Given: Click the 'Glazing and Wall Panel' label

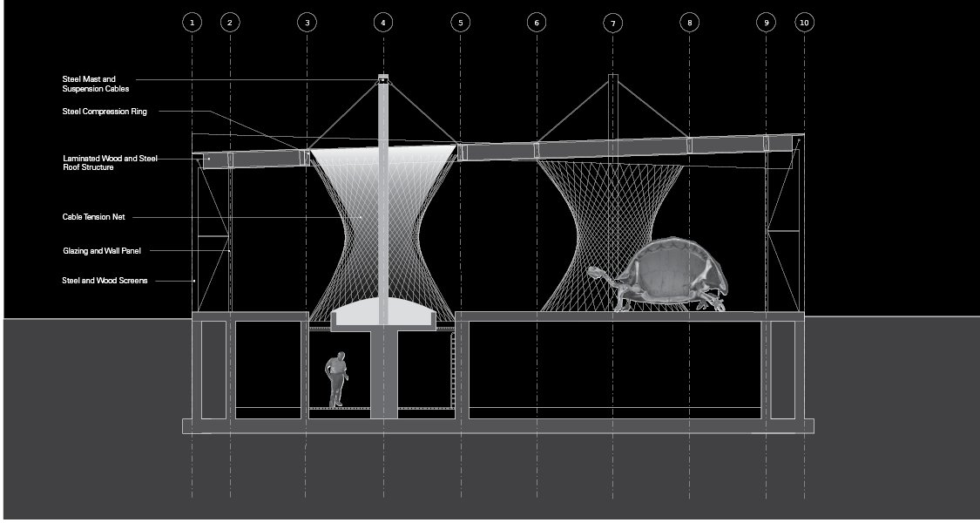Looking at the screenshot, I should (x=102, y=251).
